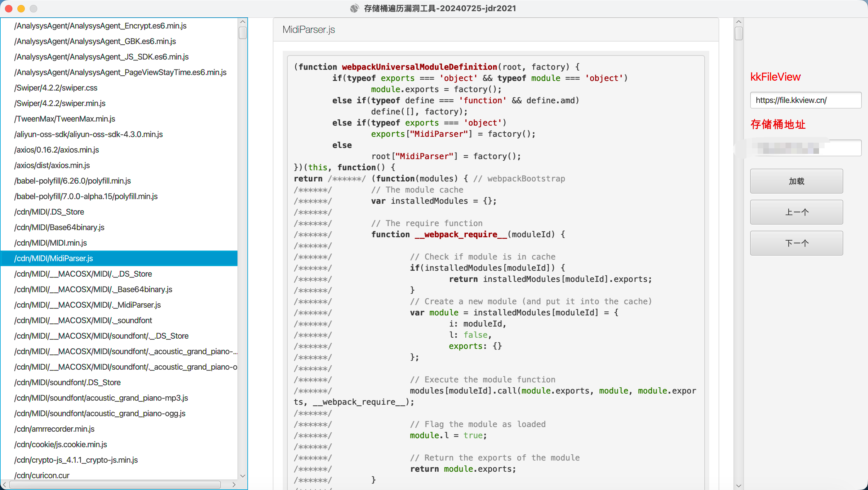Click the file list horizontal scrollbar thumb

coord(115,485)
